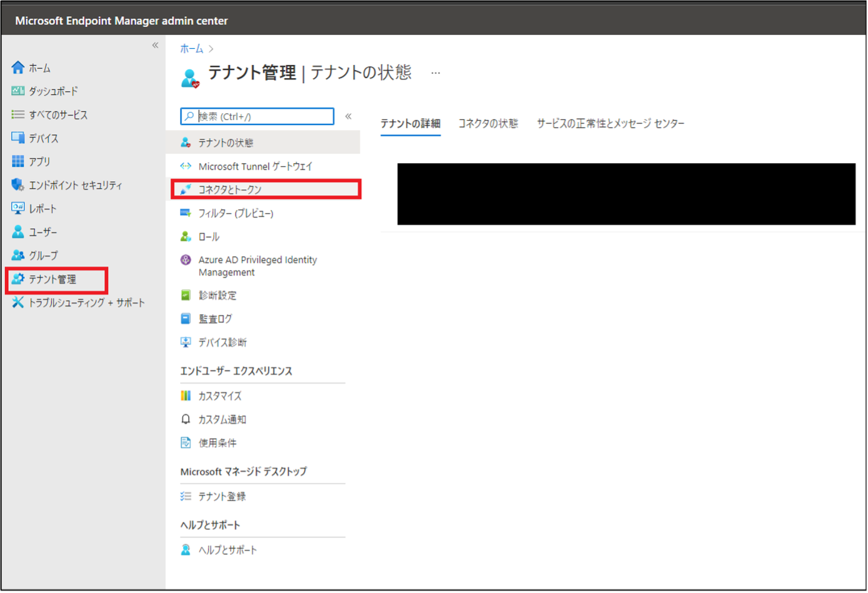Click the テナント管理 gear icon
868x593 pixels.
click(x=17, y=279)
